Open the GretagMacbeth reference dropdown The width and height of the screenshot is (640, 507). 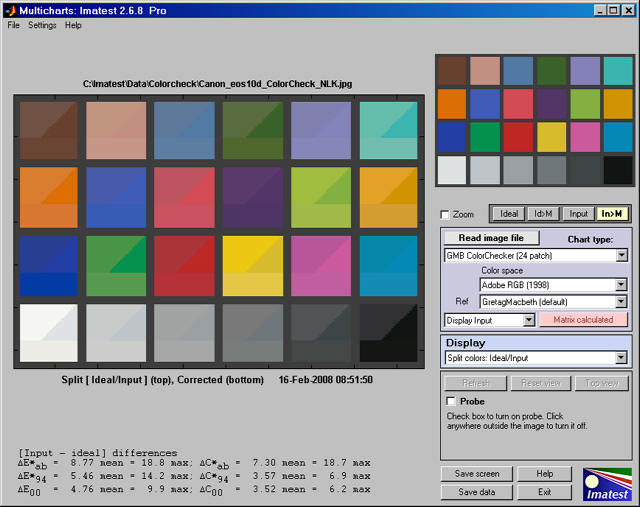click(553, 302)
